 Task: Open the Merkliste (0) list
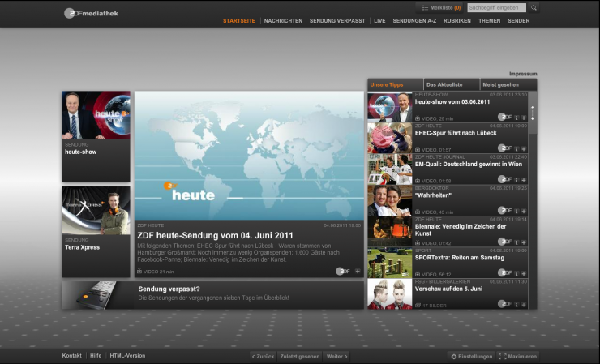[x=440, y=7]
